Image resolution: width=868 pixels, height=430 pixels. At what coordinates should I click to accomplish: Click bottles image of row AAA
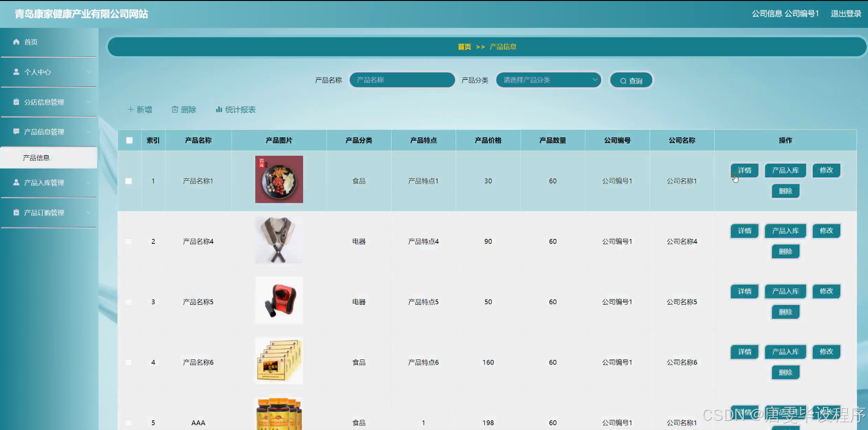279,414
